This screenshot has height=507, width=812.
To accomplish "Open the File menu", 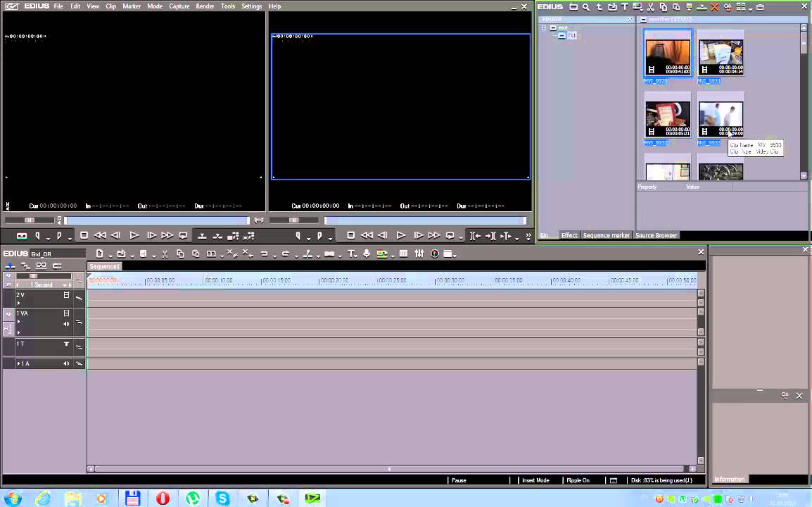I will (58, 6).
